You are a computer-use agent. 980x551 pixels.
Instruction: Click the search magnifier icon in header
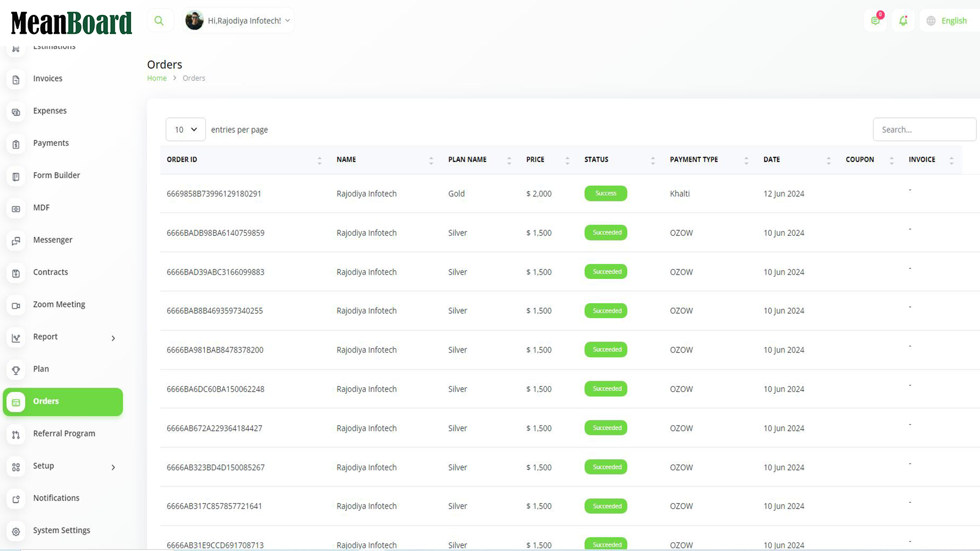159,21
